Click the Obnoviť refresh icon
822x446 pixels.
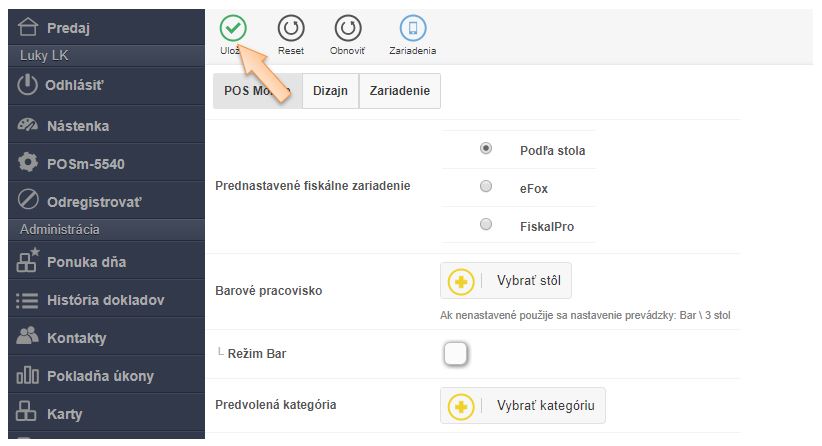coord(347,28)
